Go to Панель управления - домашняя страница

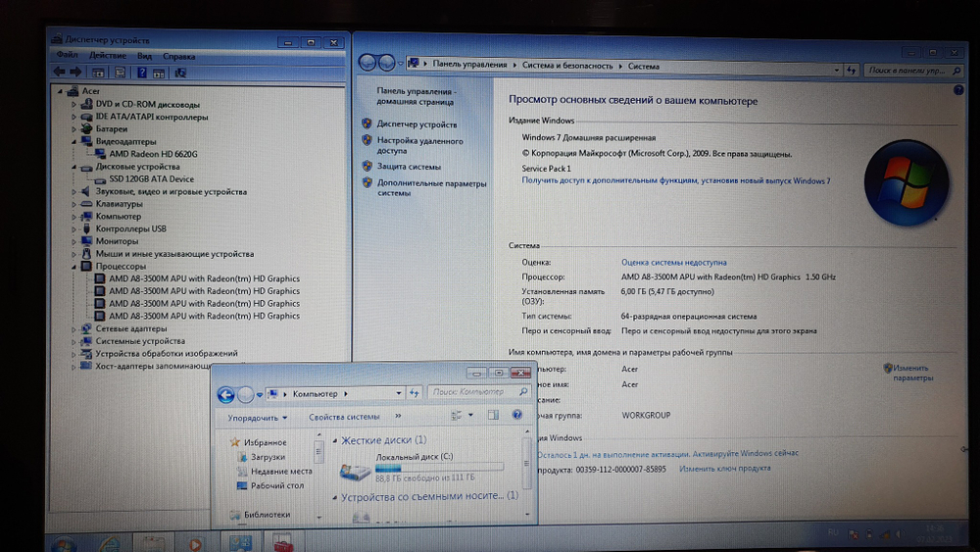(416, 96)
